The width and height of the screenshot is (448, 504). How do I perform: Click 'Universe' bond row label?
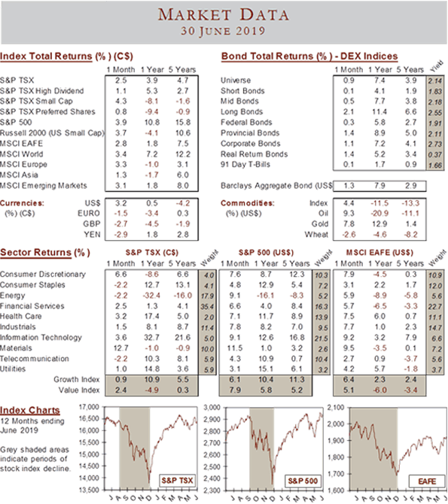pos(236,80)
